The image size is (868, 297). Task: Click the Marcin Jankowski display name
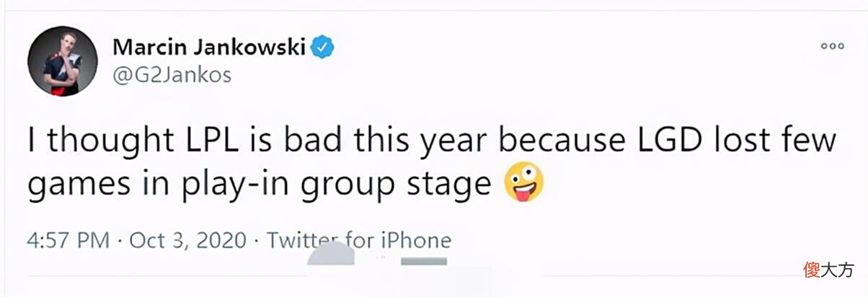click(x=209, y=47)
